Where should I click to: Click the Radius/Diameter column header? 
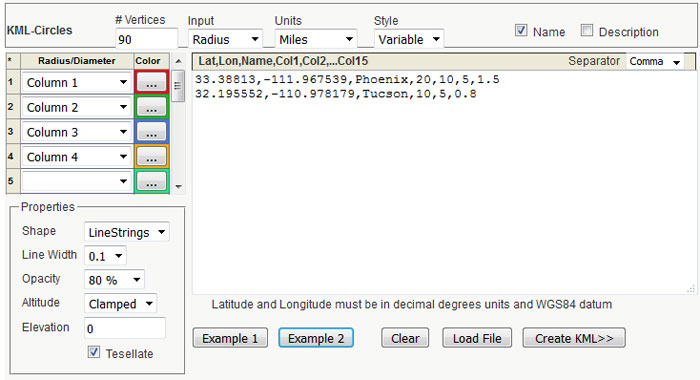click(x=77, y=61)
